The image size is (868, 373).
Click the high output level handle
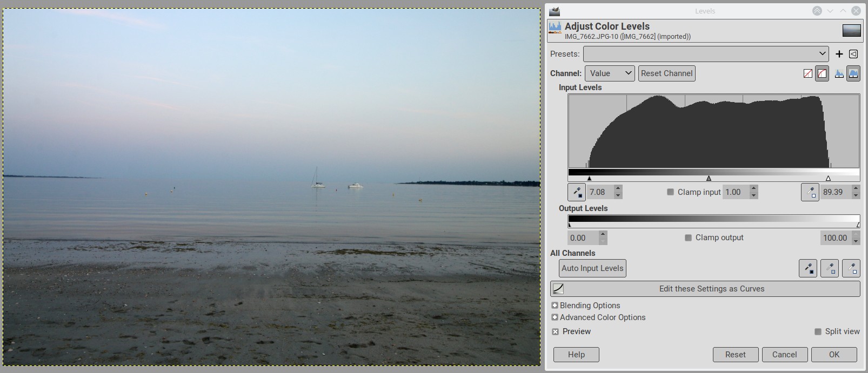[858, 225]
